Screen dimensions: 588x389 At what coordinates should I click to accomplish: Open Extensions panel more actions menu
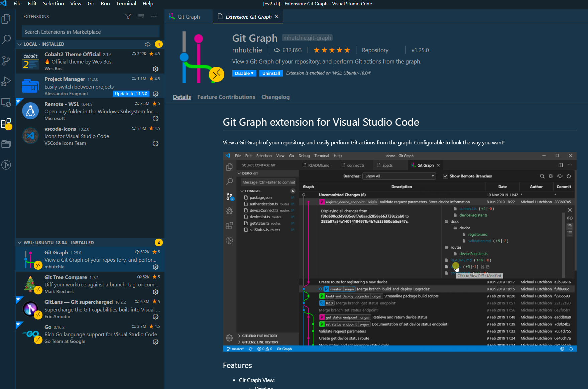(x=154, y=16)
